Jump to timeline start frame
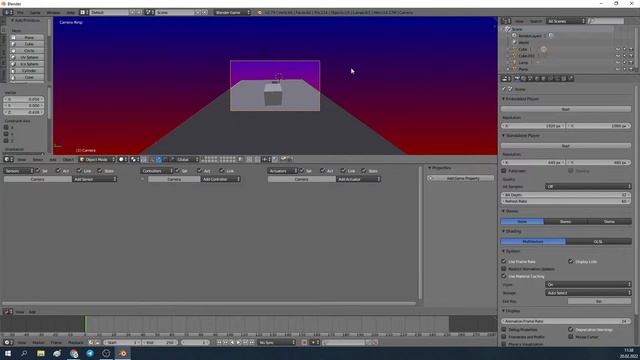This screenshot has height=360, width=640. (x=219, y=342)
